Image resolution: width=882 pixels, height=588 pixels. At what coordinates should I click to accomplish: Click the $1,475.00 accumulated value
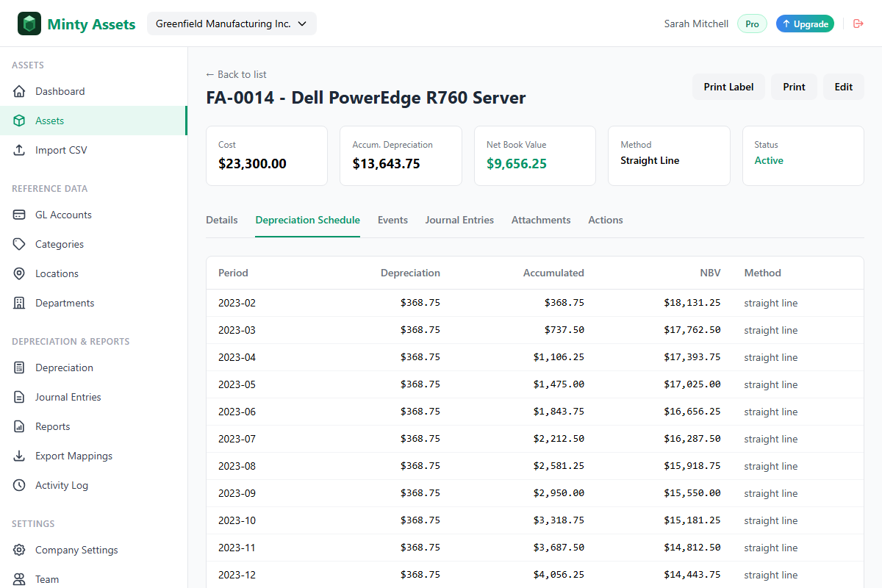559,384
